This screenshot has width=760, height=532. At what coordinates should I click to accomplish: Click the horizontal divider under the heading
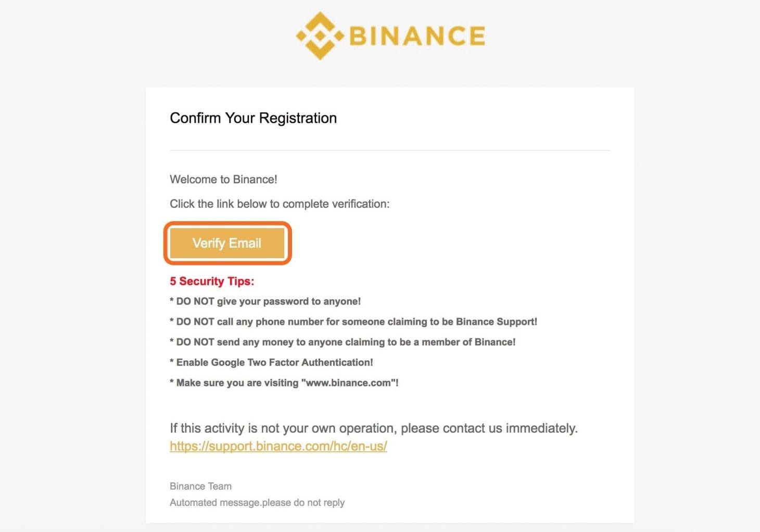tap(389, 150)
